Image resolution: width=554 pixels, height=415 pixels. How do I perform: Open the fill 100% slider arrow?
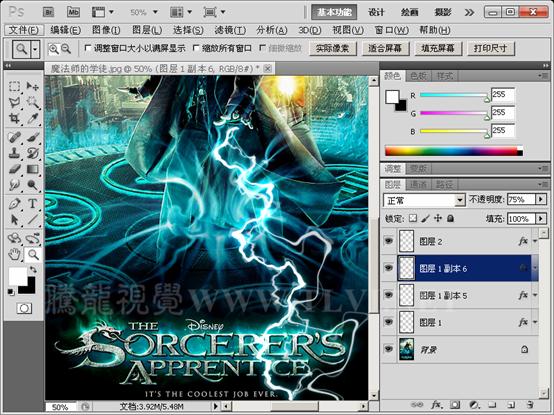pyautogui.click(x=541, y=219)
